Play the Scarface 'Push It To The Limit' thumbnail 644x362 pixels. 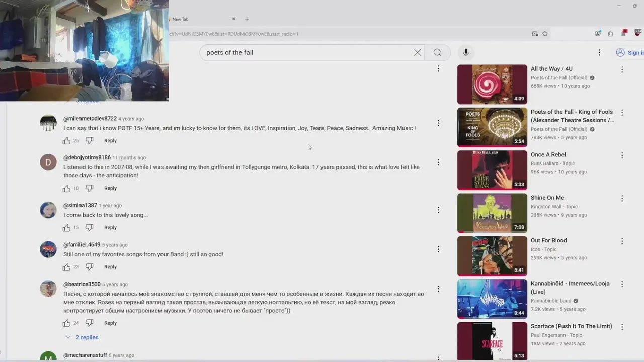[492, 341]
